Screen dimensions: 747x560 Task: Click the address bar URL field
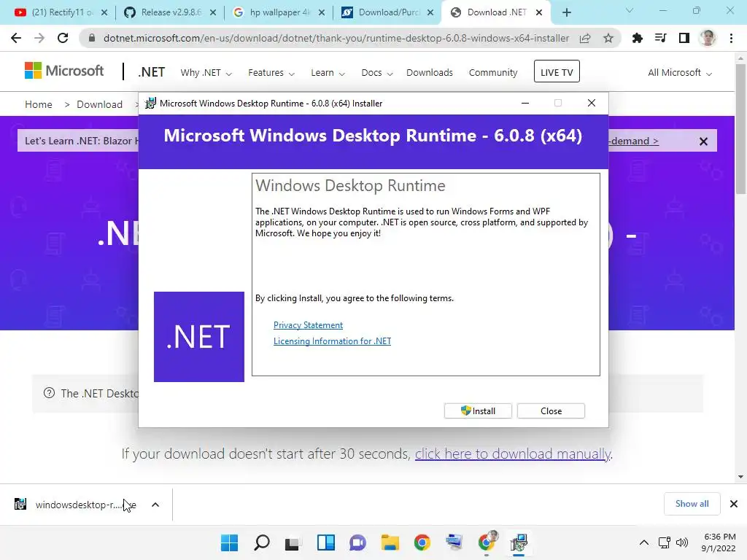coord(336,38)
